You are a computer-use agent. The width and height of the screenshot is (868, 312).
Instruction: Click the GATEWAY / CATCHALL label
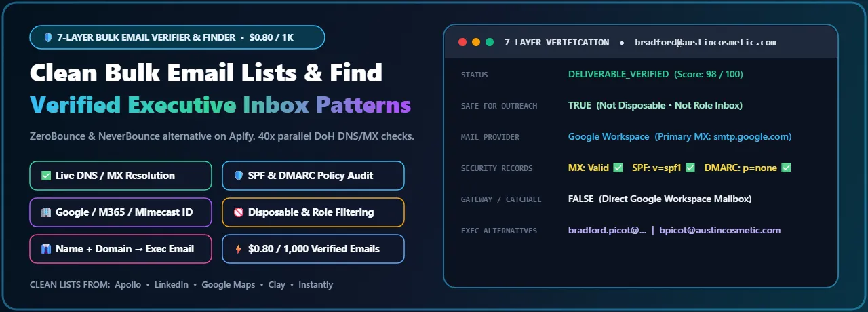pyautogui.click(x=501, y=199)
